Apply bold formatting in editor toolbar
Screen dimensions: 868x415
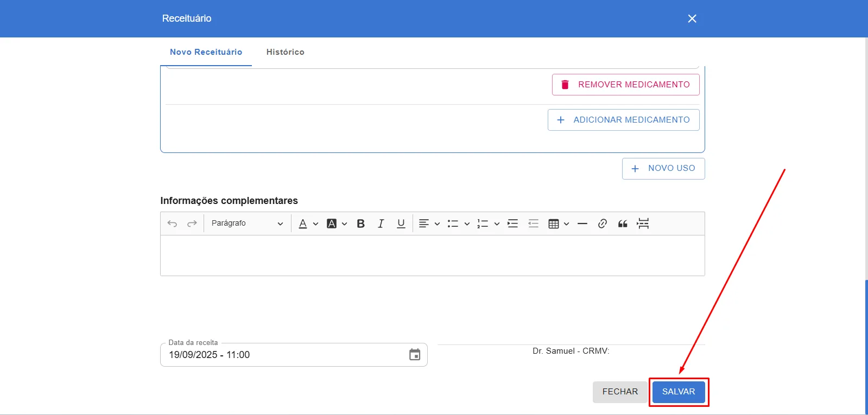pos(360,224)
